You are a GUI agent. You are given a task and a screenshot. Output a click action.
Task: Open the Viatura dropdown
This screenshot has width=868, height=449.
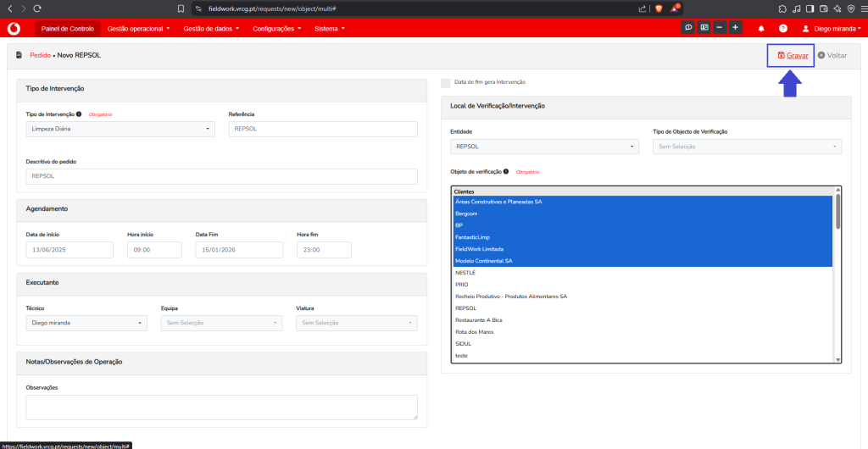coord(357,323)
